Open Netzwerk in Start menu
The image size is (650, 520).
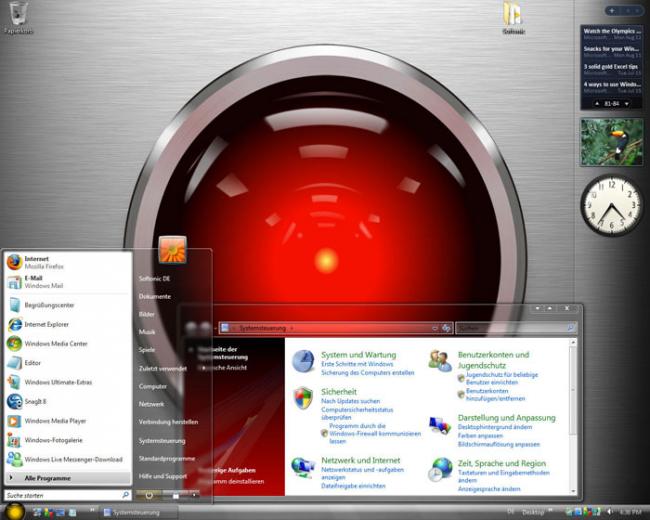152,404
